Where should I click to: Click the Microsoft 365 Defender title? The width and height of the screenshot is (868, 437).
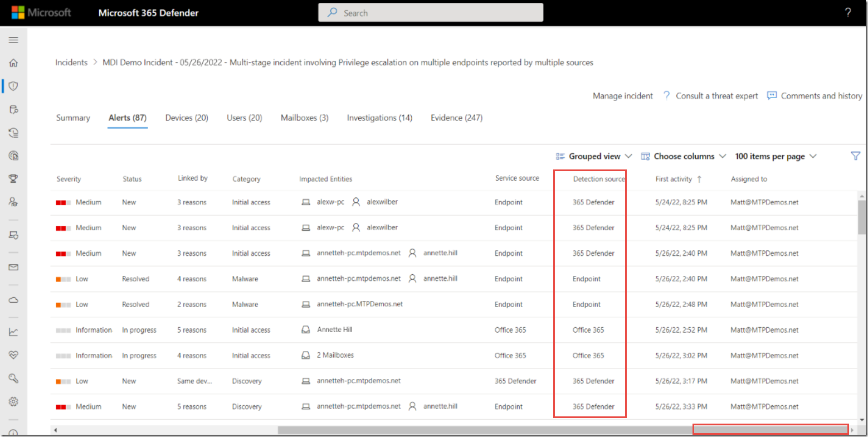coord(148,13)
